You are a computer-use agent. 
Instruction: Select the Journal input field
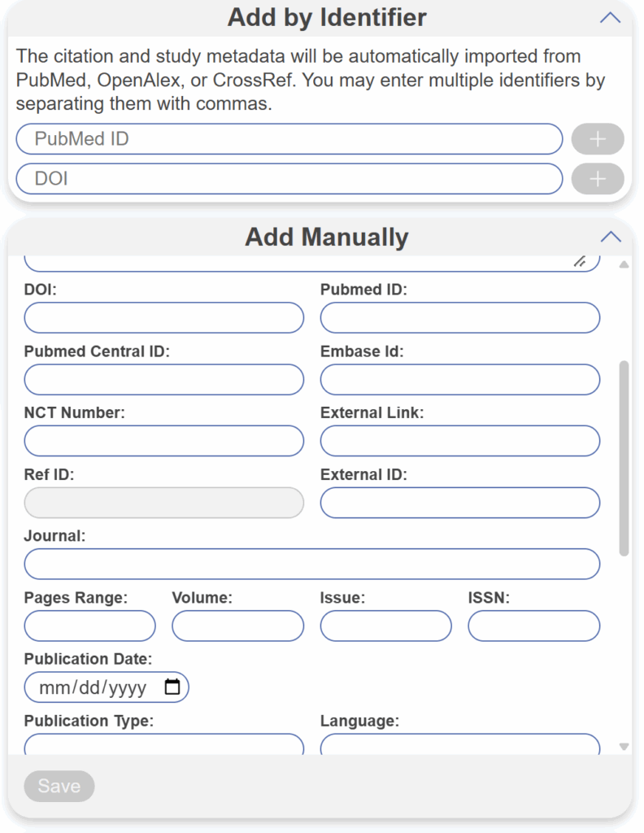[x=311, y=564]
